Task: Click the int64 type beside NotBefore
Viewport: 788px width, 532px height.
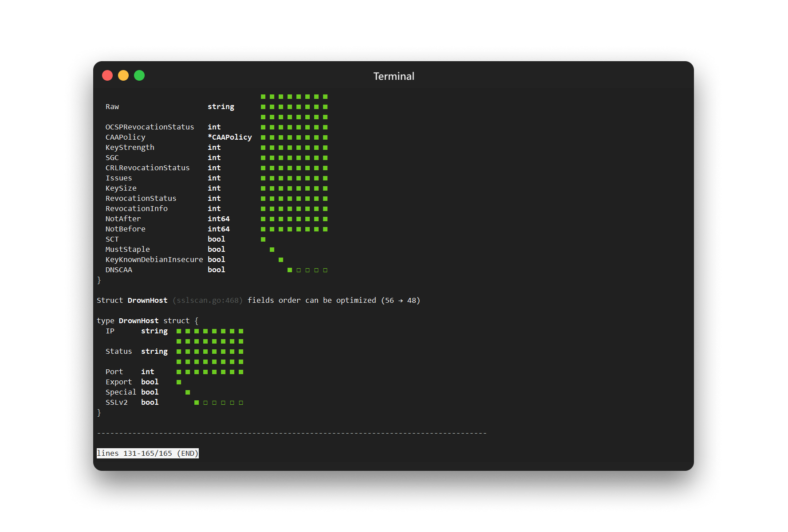Action: pyautogui.click(x=219, y=229)
